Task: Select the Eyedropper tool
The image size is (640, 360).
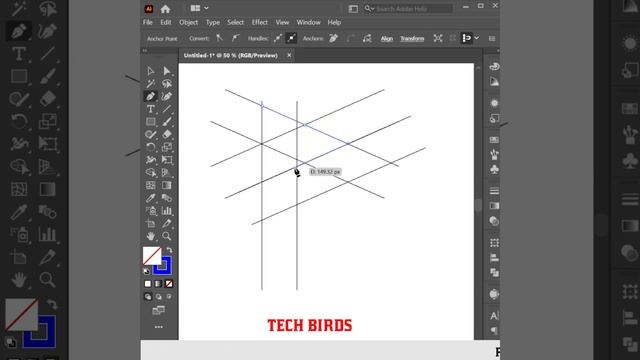Action: 151,198
